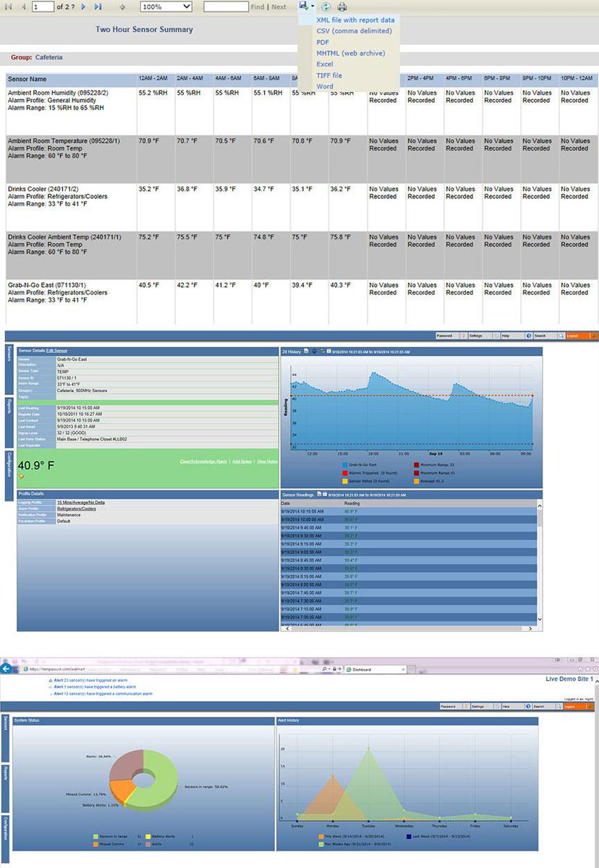
Task: Click the Drinks Cooler 35.2 °F reading
Action: pos(148,189)
